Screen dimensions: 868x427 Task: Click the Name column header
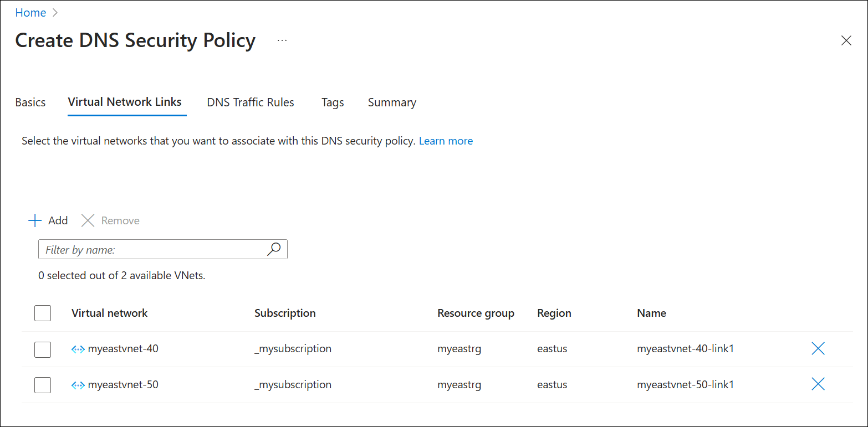tap(652, 313)
